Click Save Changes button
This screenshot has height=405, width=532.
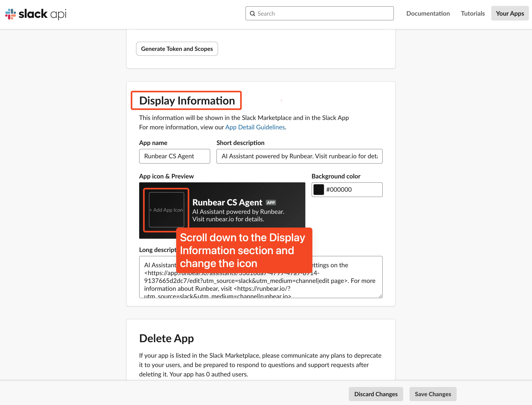click(433, 394)
